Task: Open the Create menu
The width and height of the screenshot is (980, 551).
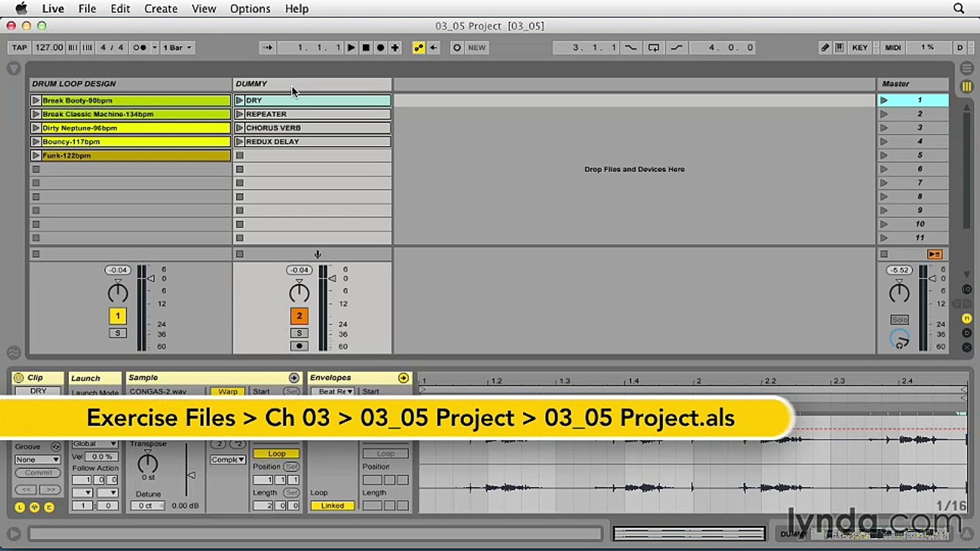Action: click(x=161, y=8)
